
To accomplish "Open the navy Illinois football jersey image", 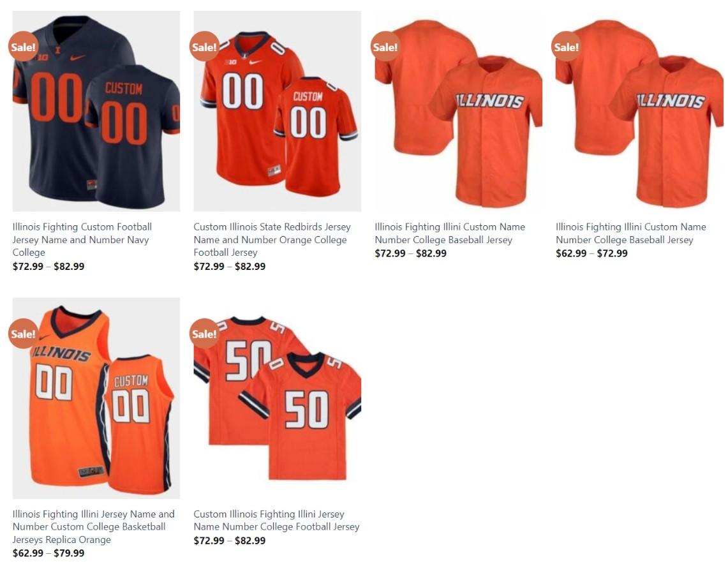I will point(96,112).
